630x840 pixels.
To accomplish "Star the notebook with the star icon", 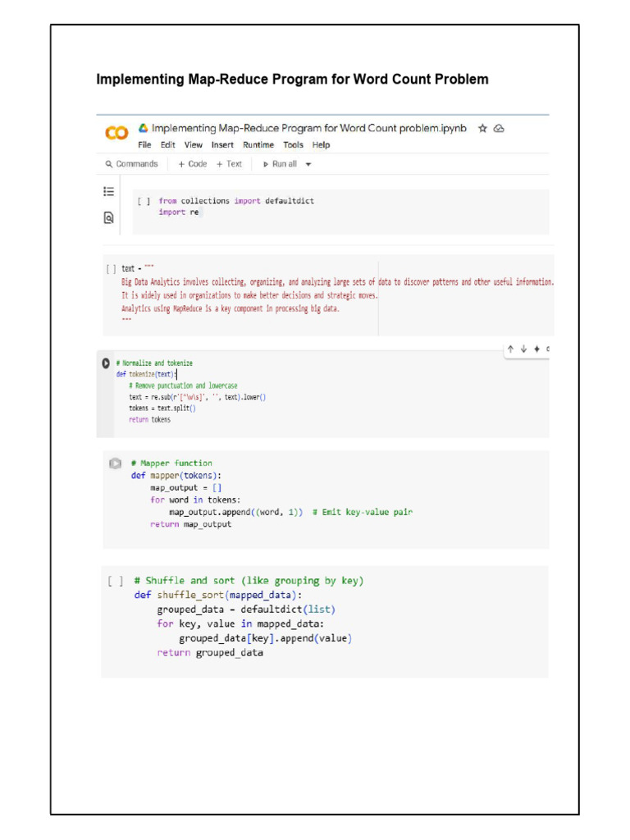I will (483, 129).
